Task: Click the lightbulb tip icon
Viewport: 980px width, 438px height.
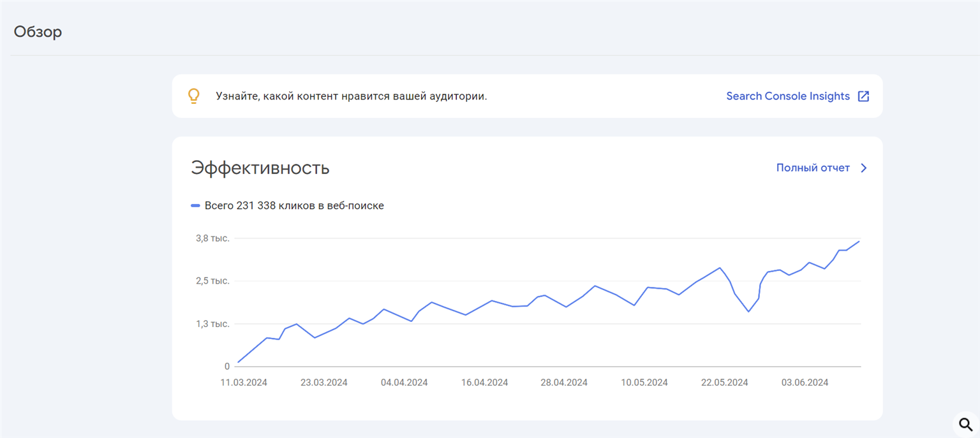Action: tap(193, 96)
